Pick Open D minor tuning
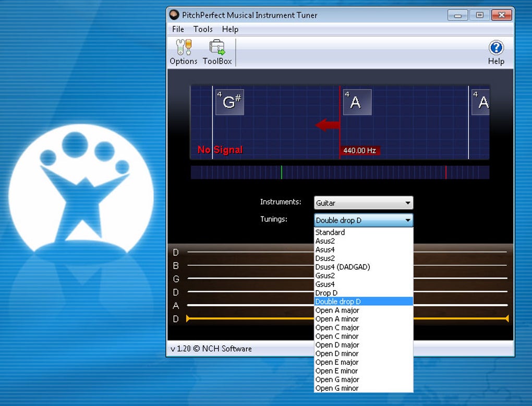Viewport: 532px width, 406px height. [x=364, y=353]
